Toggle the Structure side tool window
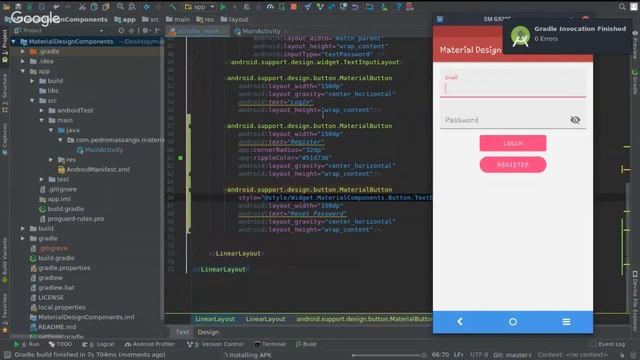Image resolution: width=640 pixels, height=360 pixels. click(4, 93)
